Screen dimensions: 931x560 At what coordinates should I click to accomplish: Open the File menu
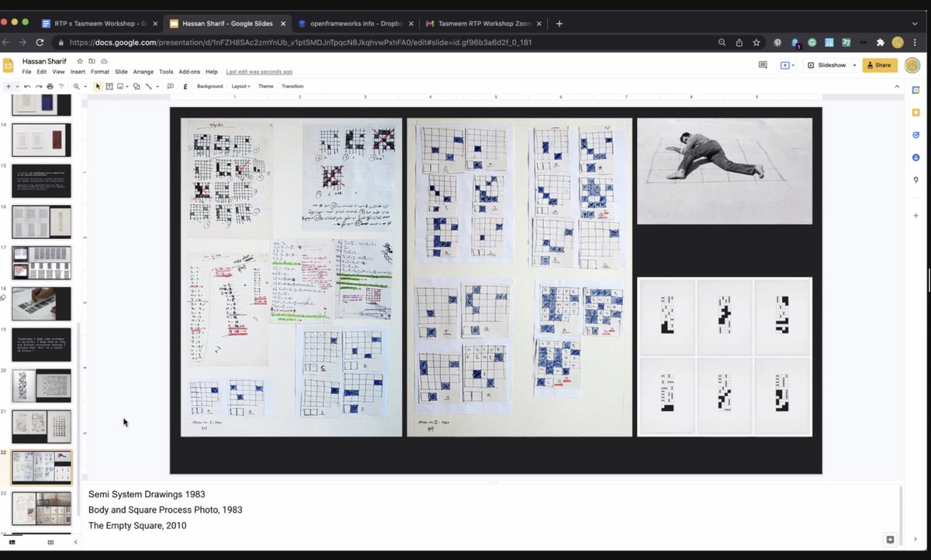(x=26, y=71)
